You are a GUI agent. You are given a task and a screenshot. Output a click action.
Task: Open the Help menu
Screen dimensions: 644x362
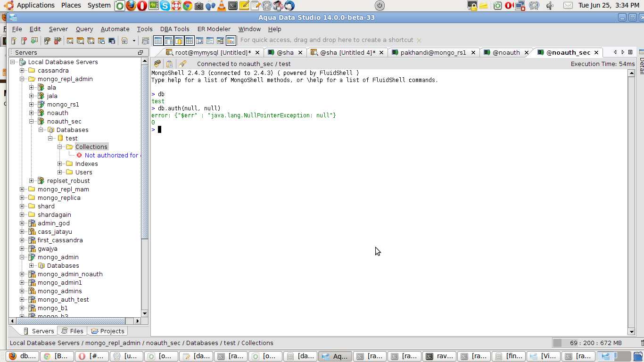pyautogui.click(x=274, y=29)
